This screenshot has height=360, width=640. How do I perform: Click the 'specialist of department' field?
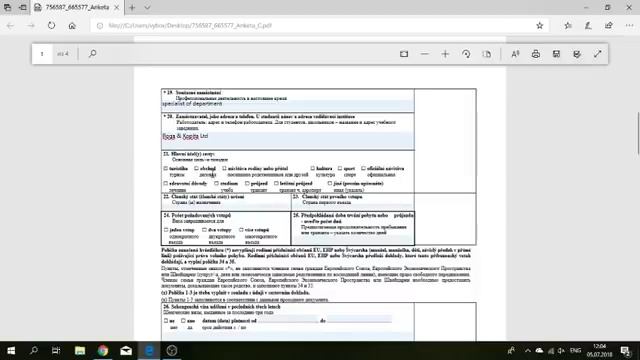(x=288, y=106)
